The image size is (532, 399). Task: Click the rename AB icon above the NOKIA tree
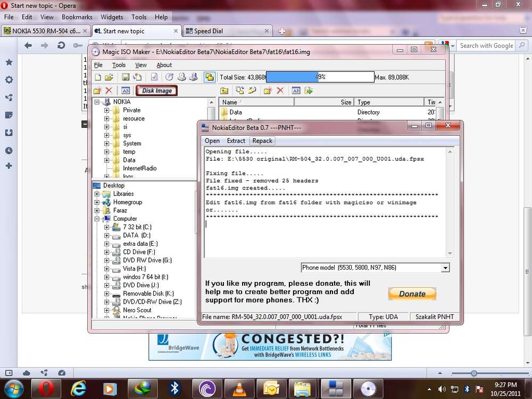tap(126, 90)
